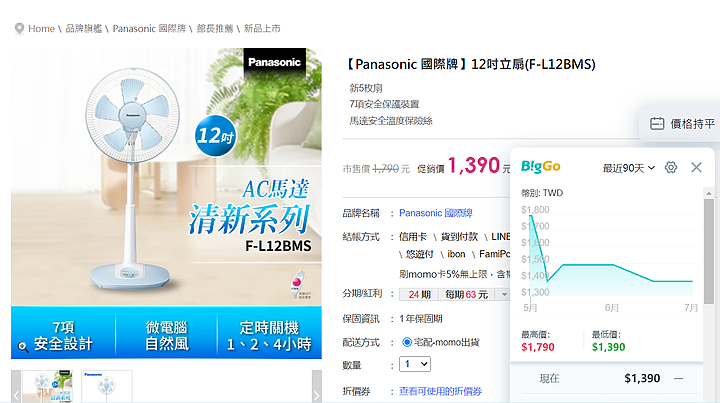Open 品牌旗艦 breadcrumb item
The height and width of the screenshot is (403, 720).
84,28
